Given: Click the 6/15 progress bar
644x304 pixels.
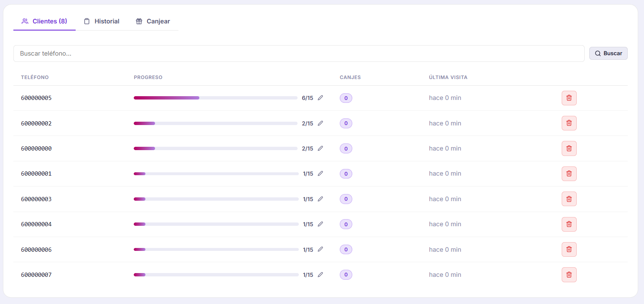Looking at the screenshot, I should point(215,98).
